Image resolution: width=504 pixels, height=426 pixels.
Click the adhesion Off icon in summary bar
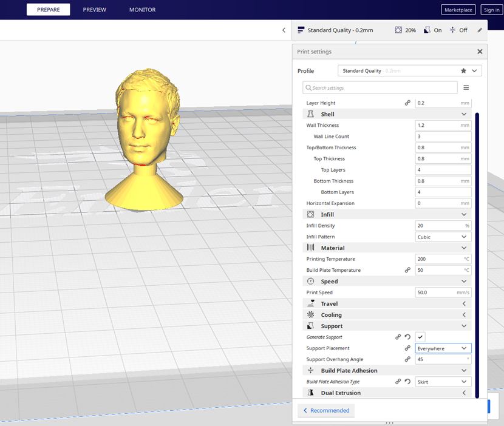(452, 30)
